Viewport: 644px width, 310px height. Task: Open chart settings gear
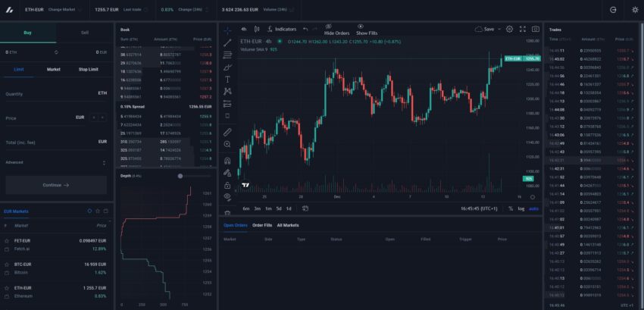coord(509,30)
